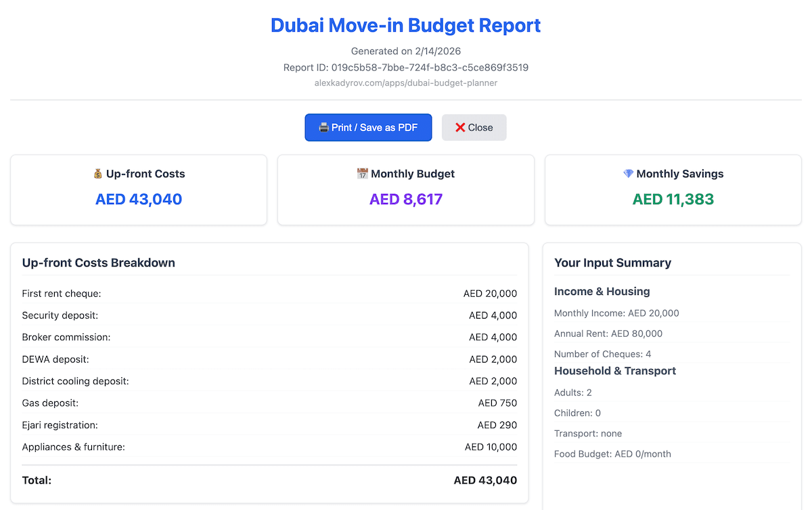
Task: Click the Up-front Costs Breakdown heading
Action: 99,262
